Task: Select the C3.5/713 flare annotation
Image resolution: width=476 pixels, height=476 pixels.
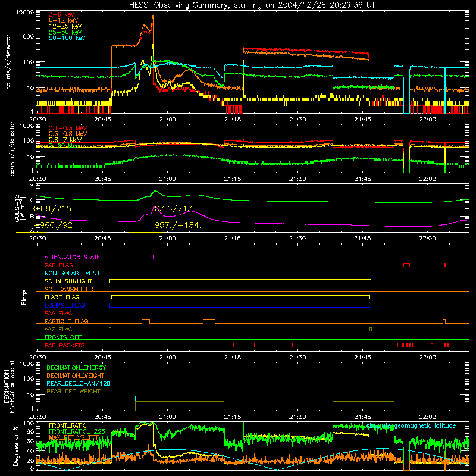Action: 173,209
